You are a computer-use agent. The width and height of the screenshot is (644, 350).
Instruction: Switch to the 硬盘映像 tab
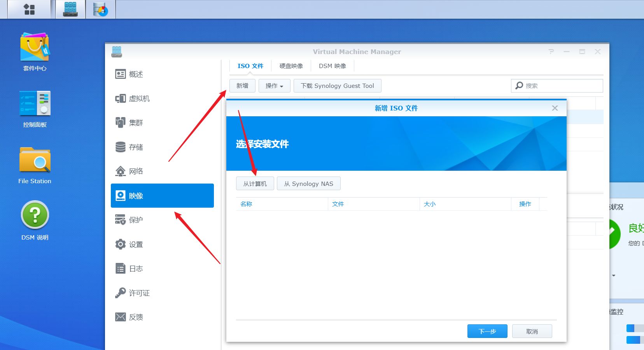pos(291,66)
